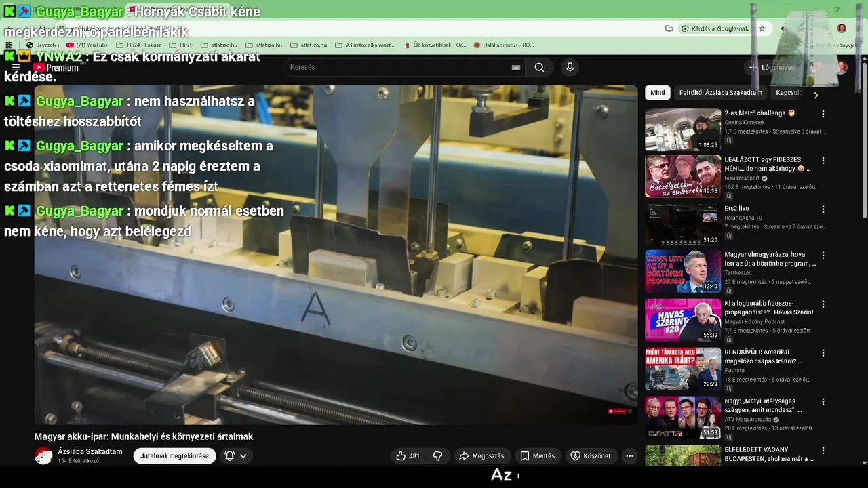This screenshot has height=488, width=868.
Task: Open Ki a legbutább fideszes-propagandista title
Action: (769, 308)
